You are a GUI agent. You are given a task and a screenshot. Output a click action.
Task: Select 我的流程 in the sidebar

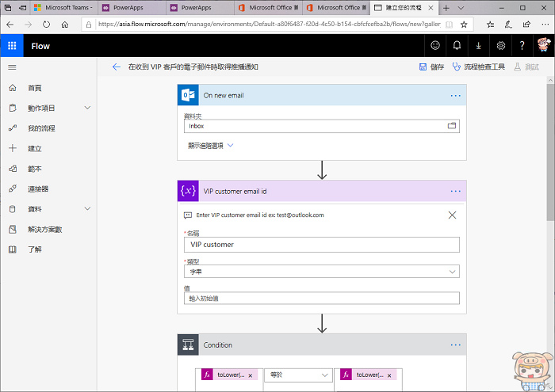(41, 128)
